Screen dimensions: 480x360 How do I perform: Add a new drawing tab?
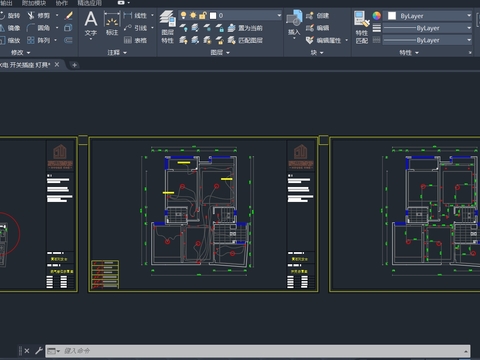pyautogui.click(x=75, y=65)
